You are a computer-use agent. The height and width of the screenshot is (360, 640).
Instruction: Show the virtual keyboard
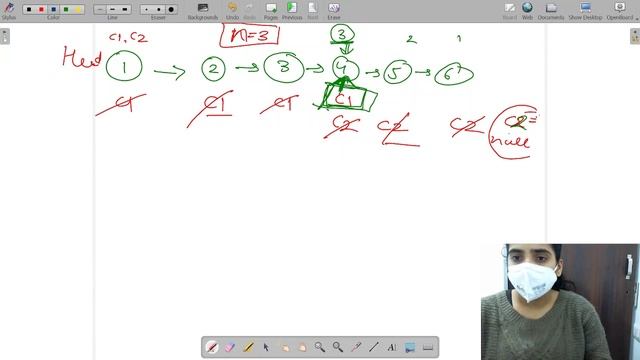click(427, 347)
